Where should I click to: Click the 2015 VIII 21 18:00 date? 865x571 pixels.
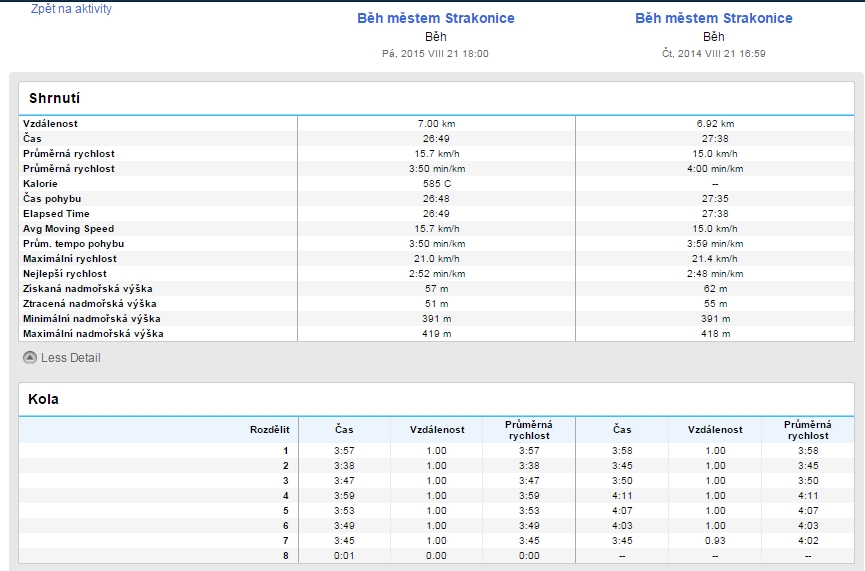(x=436, y=54)
